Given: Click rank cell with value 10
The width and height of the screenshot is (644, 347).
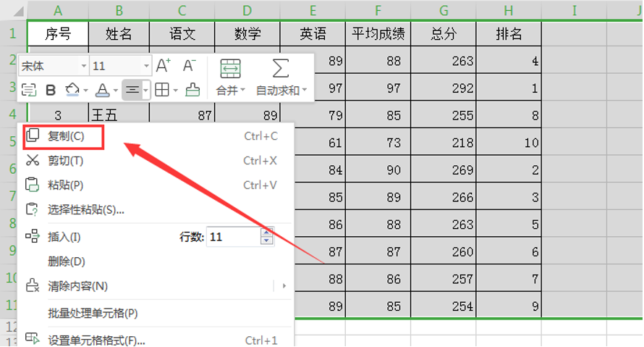Looking at the screenshot, I should point(509,142).
